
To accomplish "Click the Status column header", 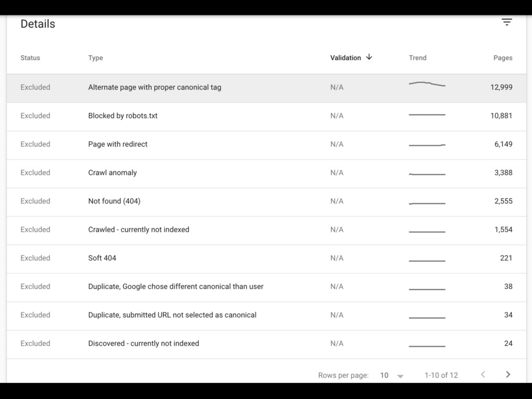I will 30,57.
